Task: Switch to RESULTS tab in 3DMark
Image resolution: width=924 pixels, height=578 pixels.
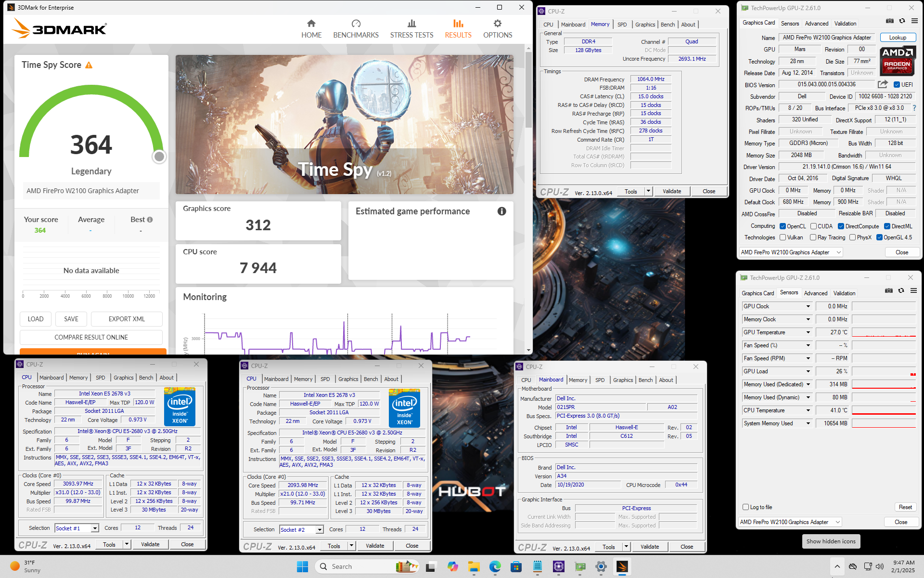Action: (x=458, y=29)
